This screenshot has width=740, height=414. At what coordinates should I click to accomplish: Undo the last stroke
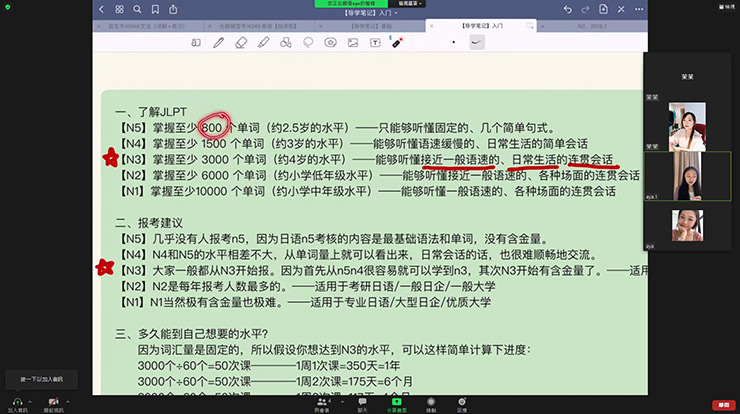(x=568, y=9)
